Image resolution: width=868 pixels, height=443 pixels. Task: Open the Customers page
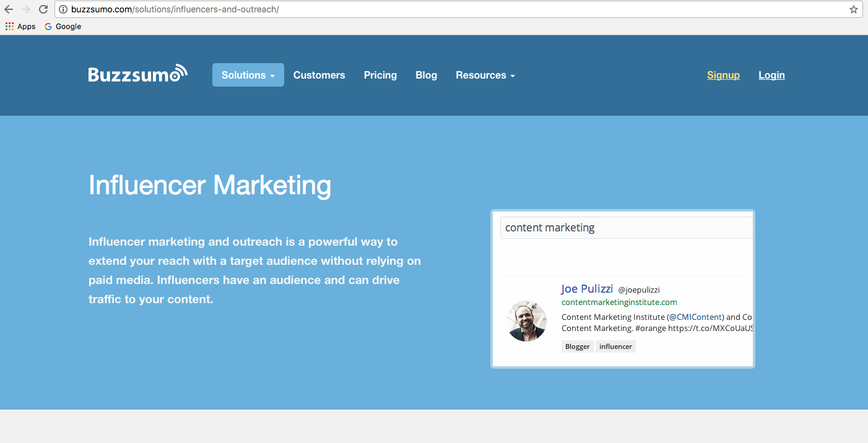[319, 75]
